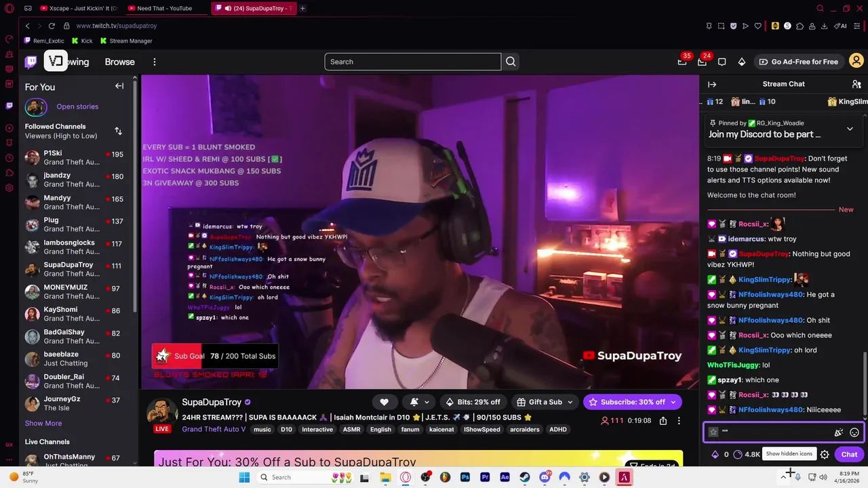This screenshot has width=868, height=488.
Task: Toggle the follow heart button for SupaDupaTroy
Action: (x=384, y=402)
